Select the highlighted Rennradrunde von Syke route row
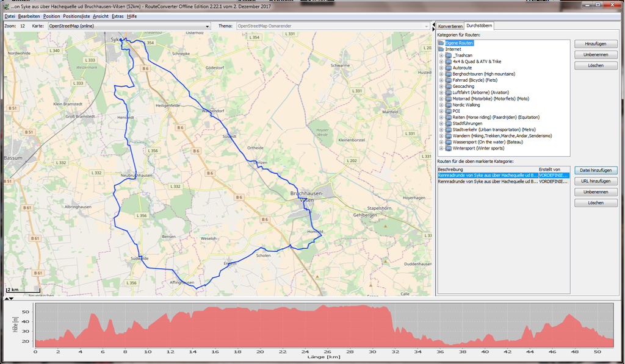 click(504, 175)
